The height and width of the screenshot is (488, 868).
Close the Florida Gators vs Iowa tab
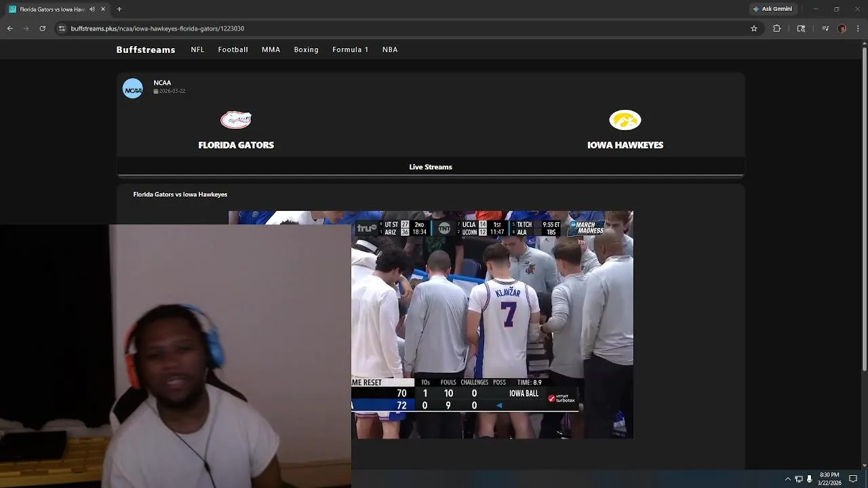(103, 9)
